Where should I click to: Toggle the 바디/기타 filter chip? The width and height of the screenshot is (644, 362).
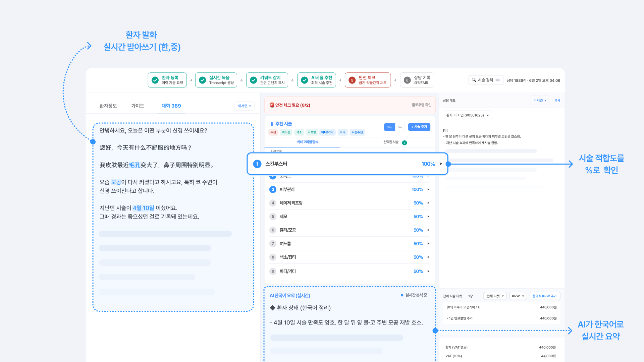point(327,132)
